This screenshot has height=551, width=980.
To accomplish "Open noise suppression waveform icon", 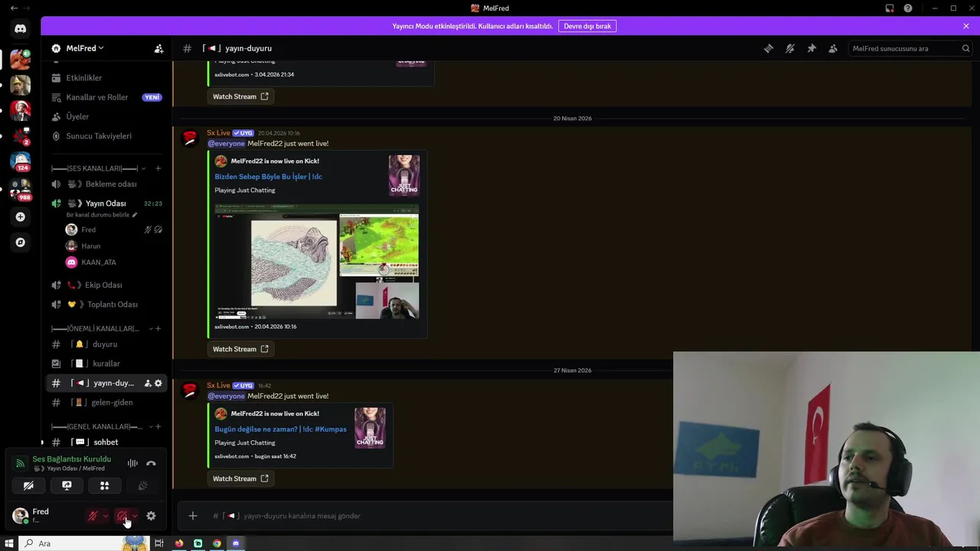I will [132, 463].
